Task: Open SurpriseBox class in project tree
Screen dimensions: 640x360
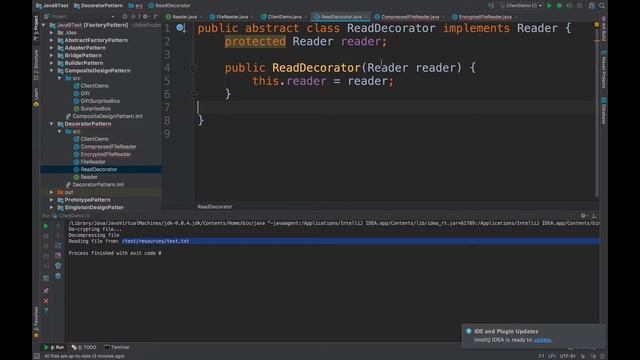Action: pyautogui.click(x=96, y=109)
